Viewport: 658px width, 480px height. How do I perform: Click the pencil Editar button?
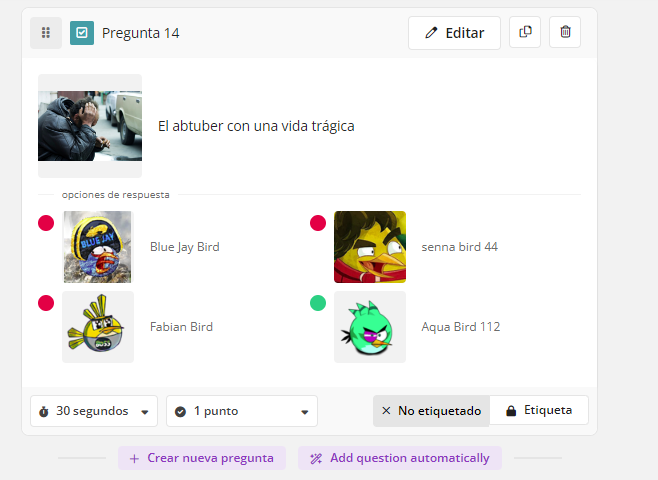pos(454,33)
